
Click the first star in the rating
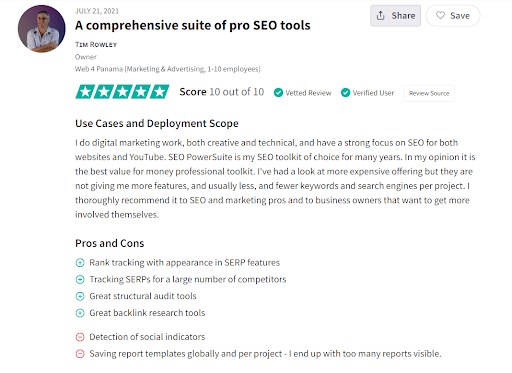(85, 92)
